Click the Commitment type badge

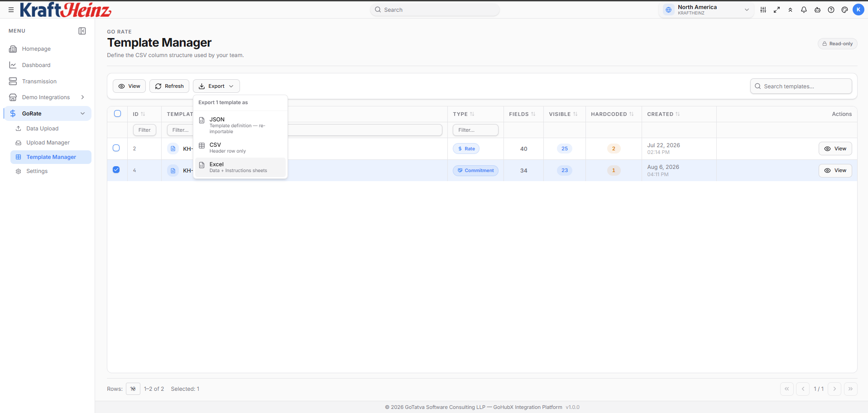click(x=475, y=171)
